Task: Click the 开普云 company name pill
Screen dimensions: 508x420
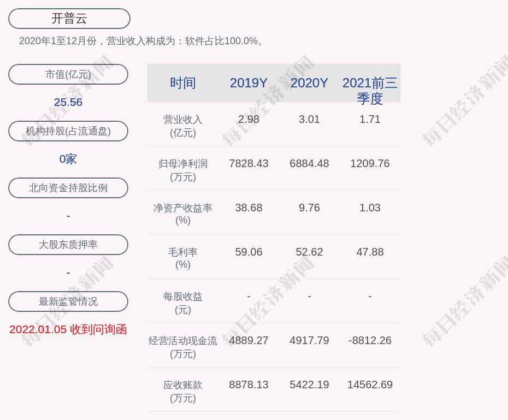Action: [69, 19]
